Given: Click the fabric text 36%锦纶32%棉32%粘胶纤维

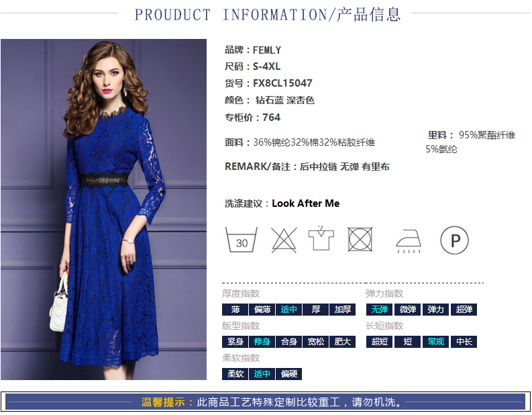Looking at the screenshot, I should (314, 142).
